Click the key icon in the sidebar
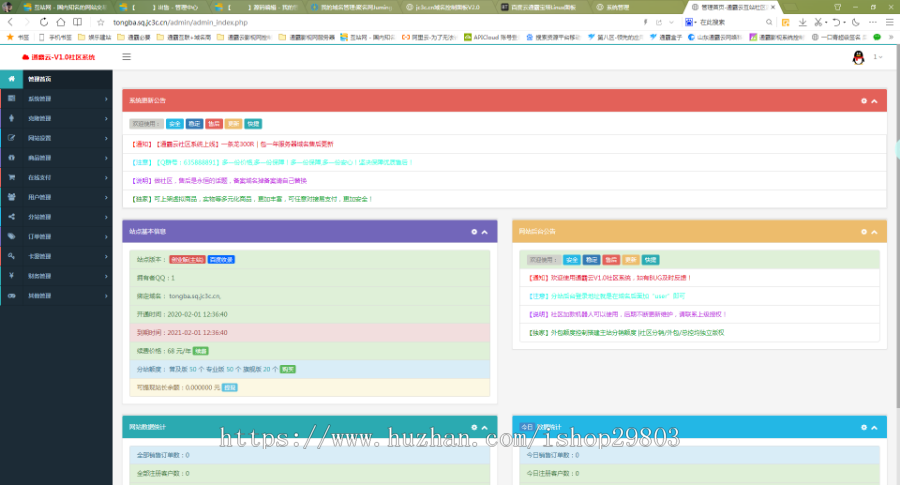The width and height of the screenshot is (900, 485). point(11,256)
